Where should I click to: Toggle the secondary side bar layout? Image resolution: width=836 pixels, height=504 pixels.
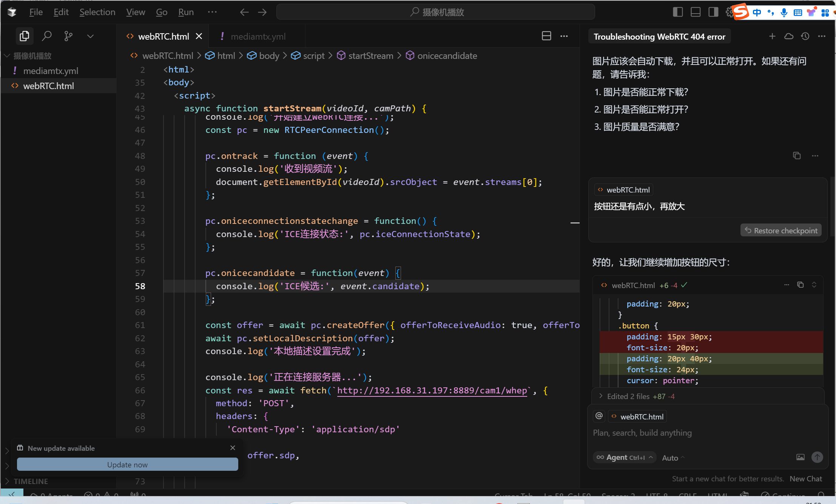(713, 12)
